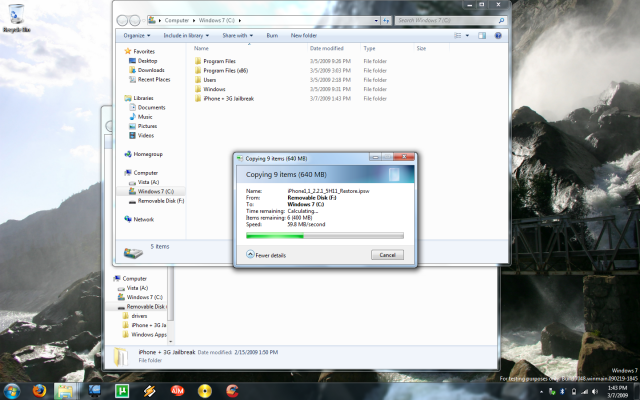This screenshot has height=400, width=640.
Task: Click the refresh button beside address bar
Action: click(386, 20)
